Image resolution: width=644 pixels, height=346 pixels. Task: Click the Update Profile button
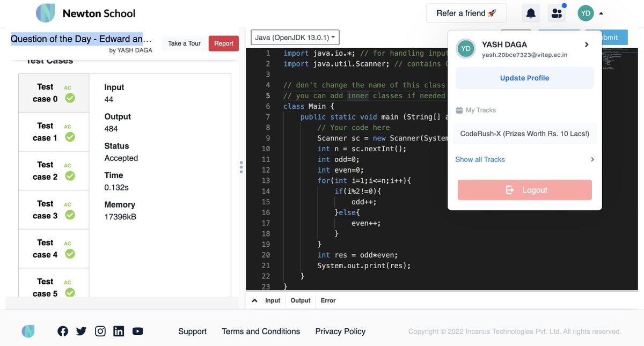click(x=524, y=78)
